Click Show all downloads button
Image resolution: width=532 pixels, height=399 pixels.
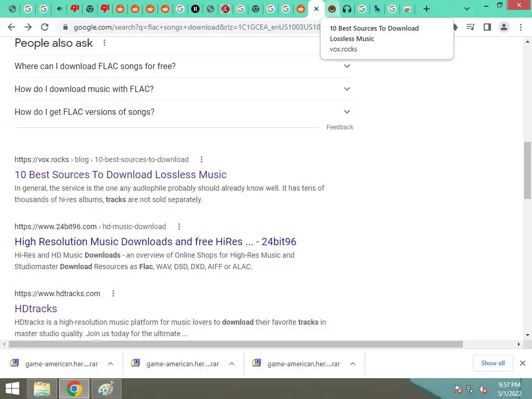click(x=493, y=363)
